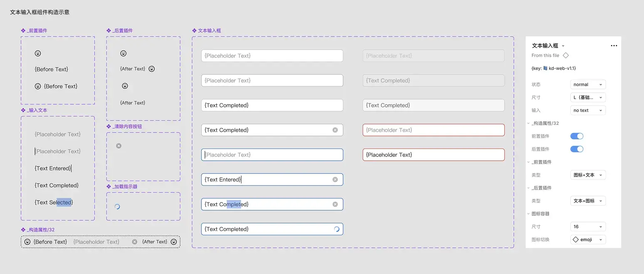Click the emoji icon in bottom 构造属性 bar
The width and height of the screenshot is (644, 274).
pos(27,242)
